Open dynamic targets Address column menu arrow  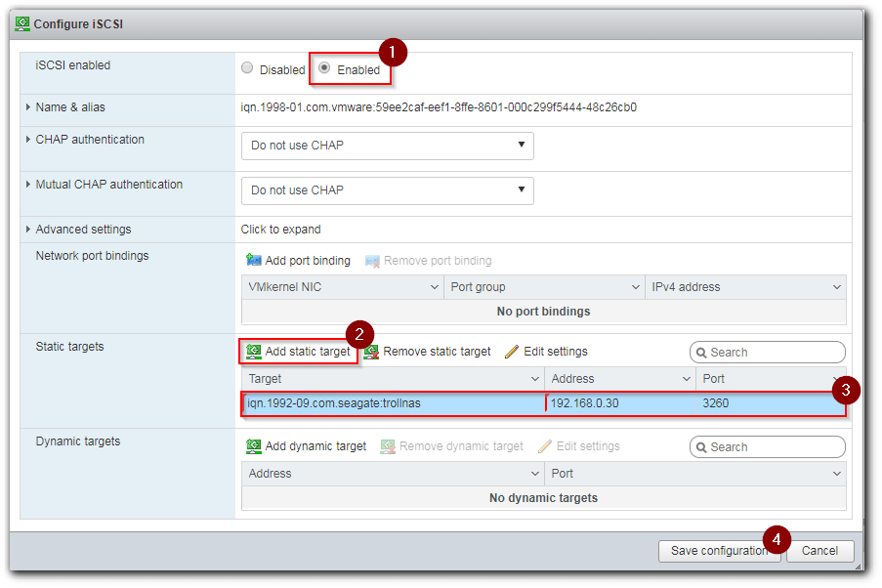click(x=535, y=474)
